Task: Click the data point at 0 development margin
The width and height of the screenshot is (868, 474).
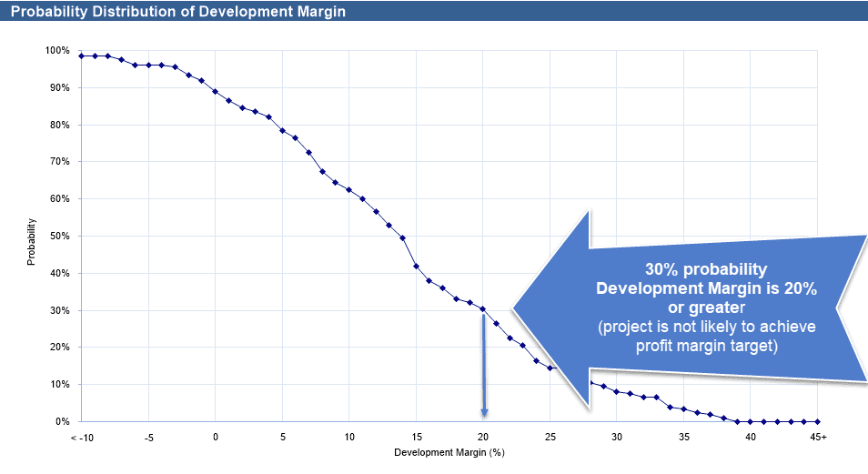Action: point(216,92)
